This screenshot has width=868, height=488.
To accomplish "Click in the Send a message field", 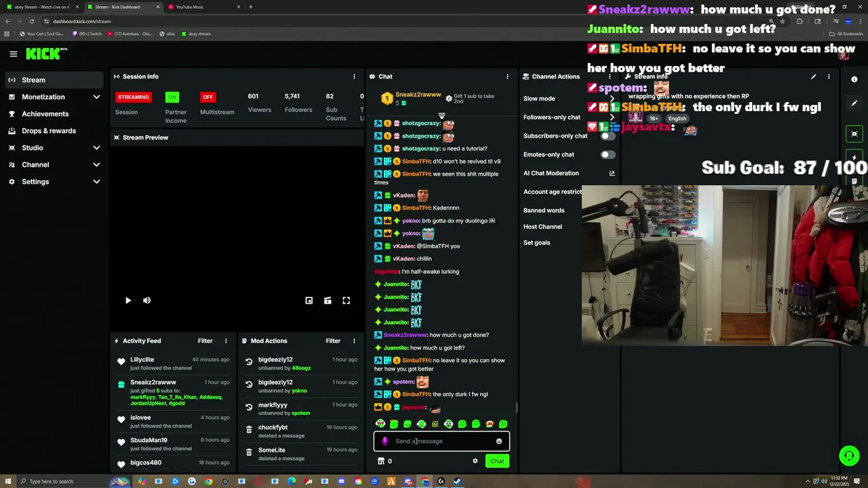I will tap(441, 441).
